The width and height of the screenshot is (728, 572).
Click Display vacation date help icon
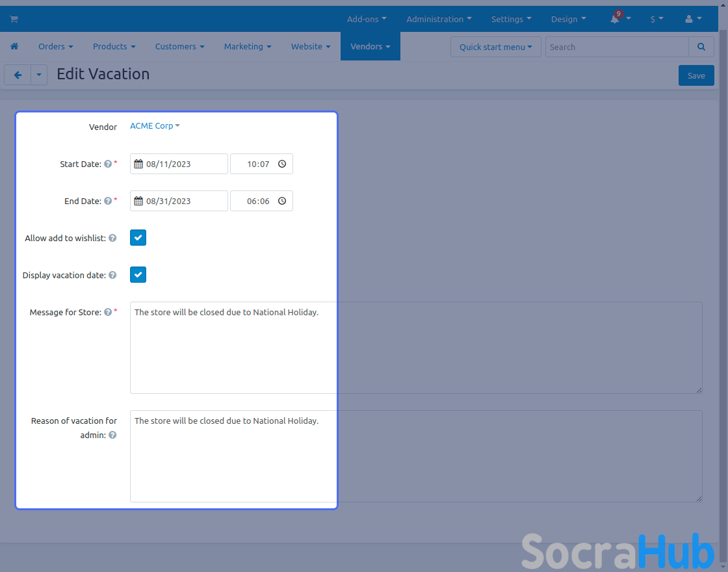pos(112,276)
